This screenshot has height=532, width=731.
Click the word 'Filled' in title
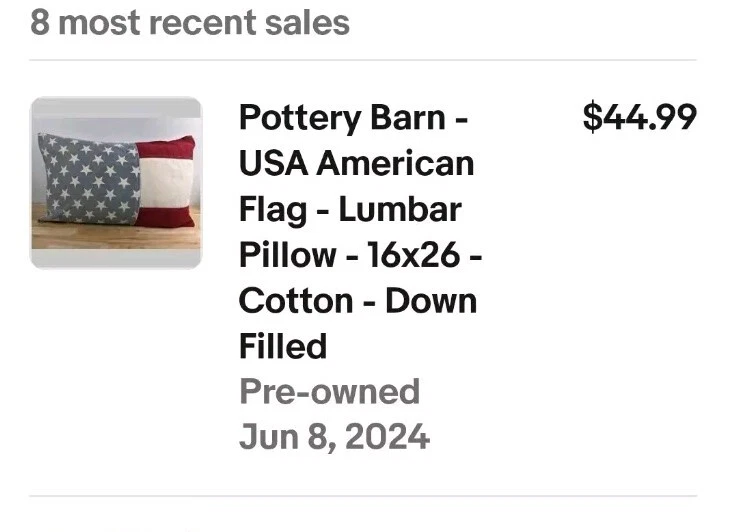[x=283, y=346]
